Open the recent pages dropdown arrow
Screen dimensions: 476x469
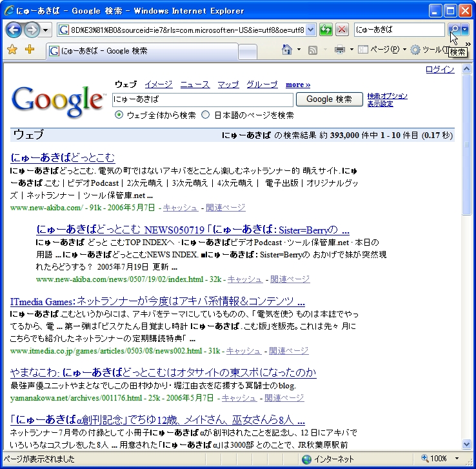(x=46, y=30)
